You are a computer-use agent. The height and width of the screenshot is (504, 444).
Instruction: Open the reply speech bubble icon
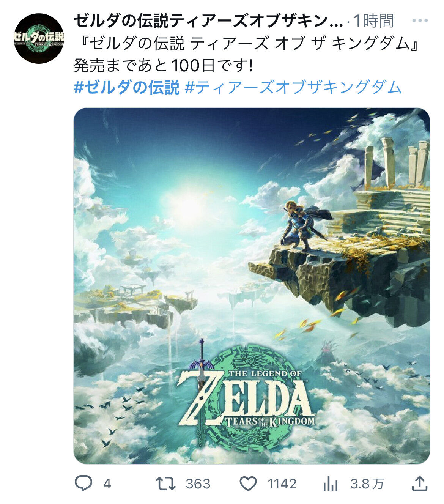pyautogui.click(x=83, y=483)
